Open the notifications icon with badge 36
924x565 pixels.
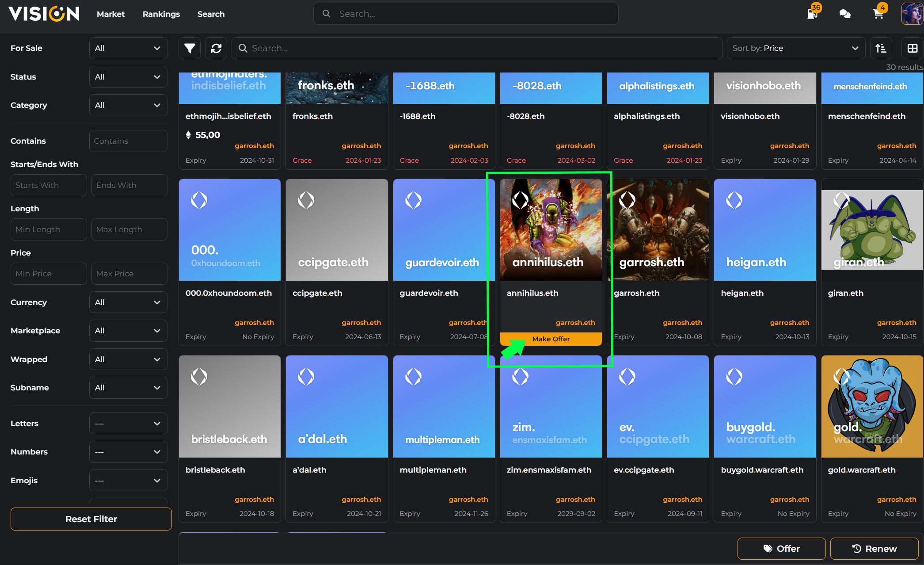click(x=812, y=14)
